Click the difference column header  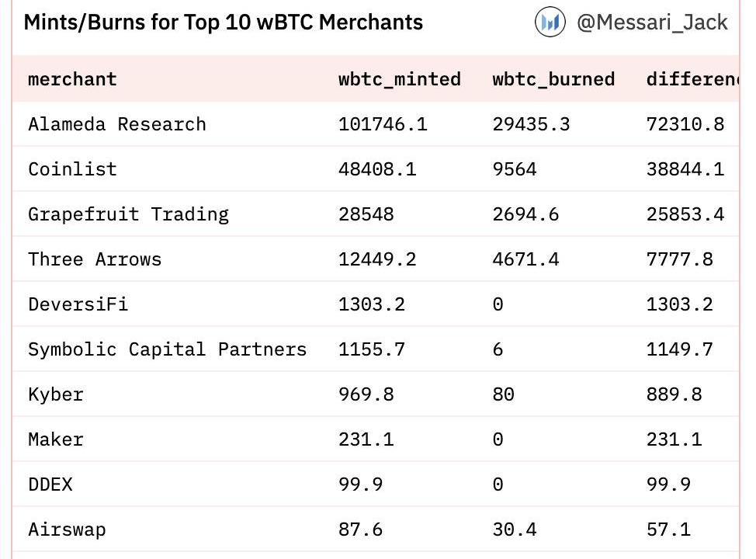click(692, 79)
